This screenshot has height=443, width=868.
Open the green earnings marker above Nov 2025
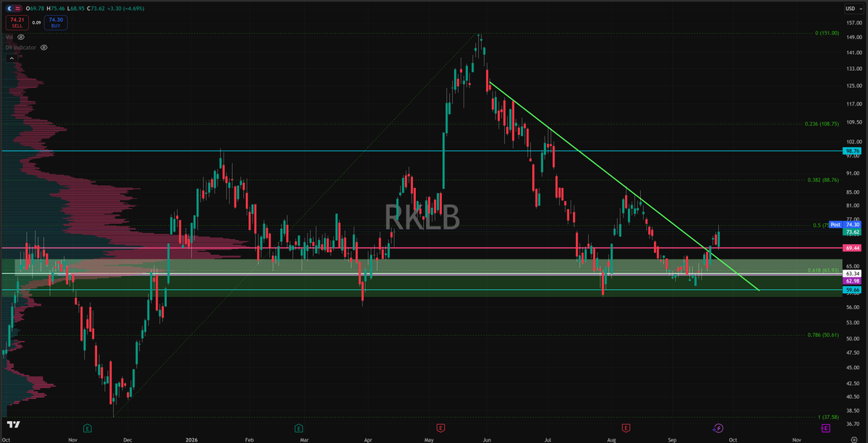pyautogui.click(x=87, y=428)
